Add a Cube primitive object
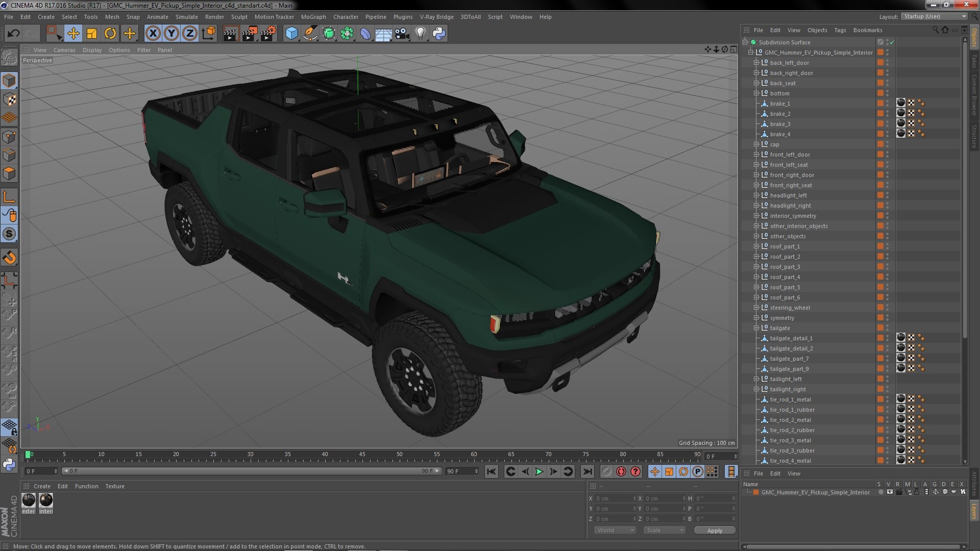This screenshot has width=980, height=551. point(291,34)
